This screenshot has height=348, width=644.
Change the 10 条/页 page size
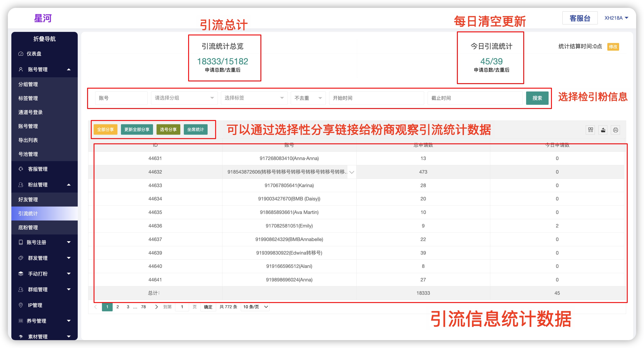255,307
